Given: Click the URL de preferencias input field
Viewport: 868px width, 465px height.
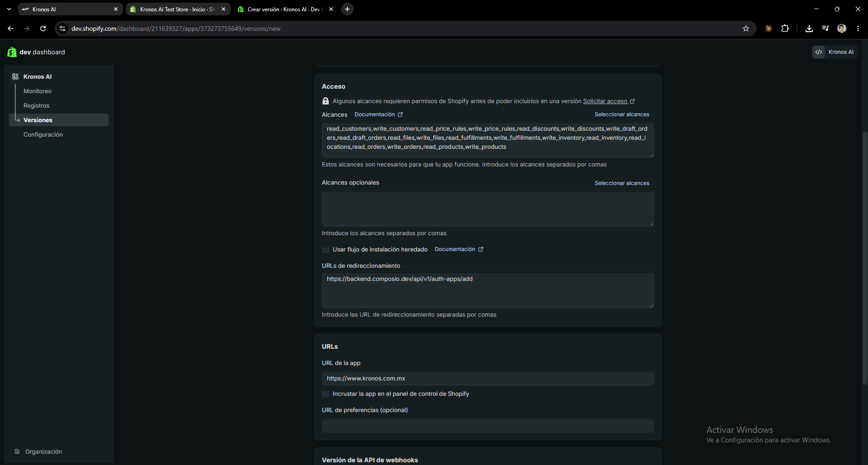Looking at the screenshot, I should [x=488, y=425].
